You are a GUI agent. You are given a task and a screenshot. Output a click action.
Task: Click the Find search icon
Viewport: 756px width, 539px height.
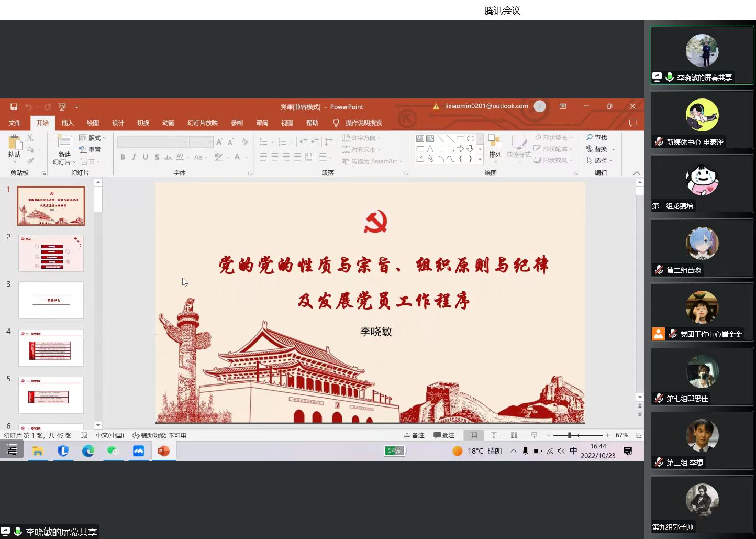click(x=596, y=138)
